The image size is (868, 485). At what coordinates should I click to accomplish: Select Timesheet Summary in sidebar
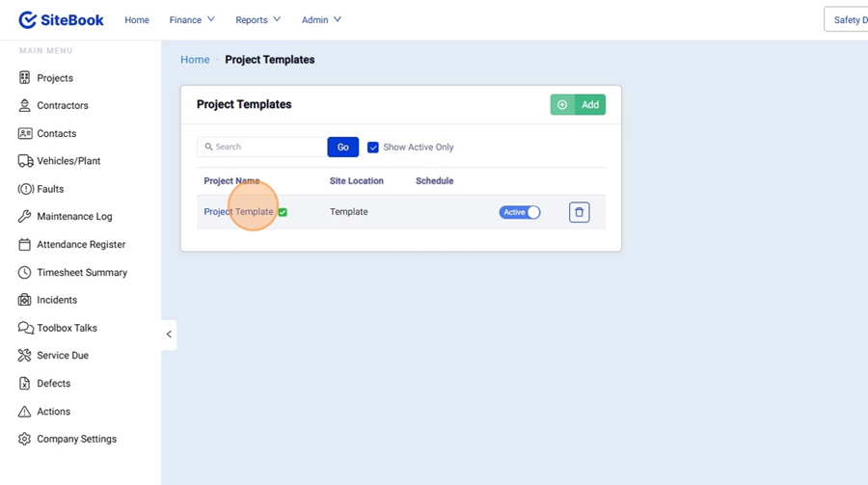(x=82, y=273)
